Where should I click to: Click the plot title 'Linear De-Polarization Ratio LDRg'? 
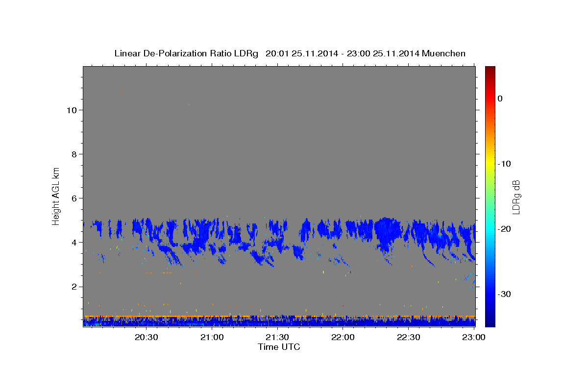(186, 53)
